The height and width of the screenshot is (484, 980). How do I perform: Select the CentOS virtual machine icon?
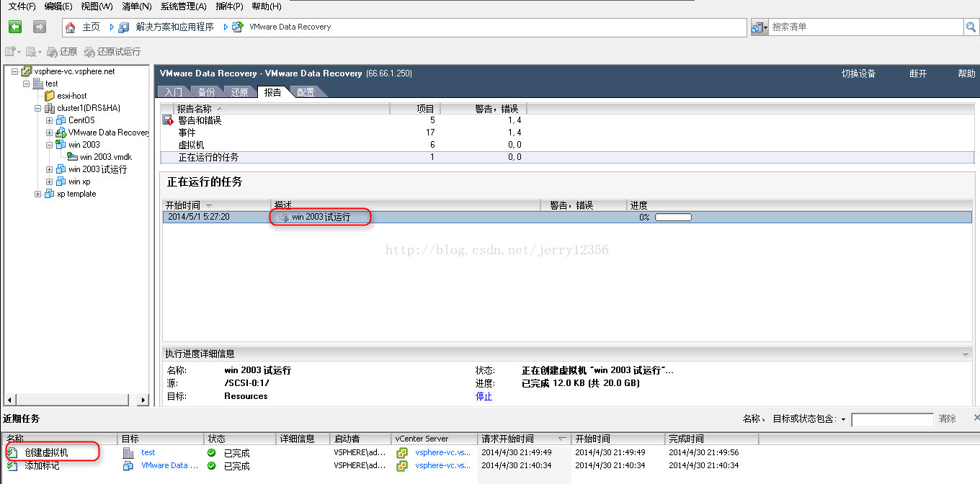click(61, 120)
